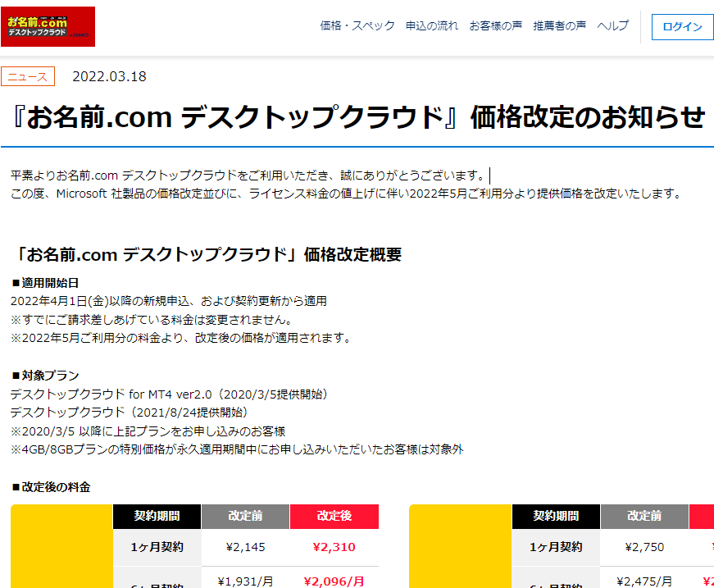Click 契約期間 header in left table
This screenshot has width=714, height=588.
157,516
